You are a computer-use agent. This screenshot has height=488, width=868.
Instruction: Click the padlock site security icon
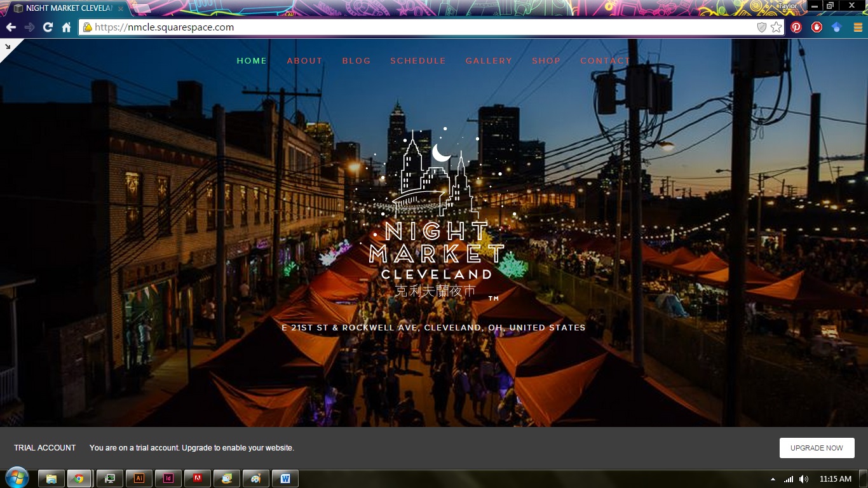coord(88,27)
